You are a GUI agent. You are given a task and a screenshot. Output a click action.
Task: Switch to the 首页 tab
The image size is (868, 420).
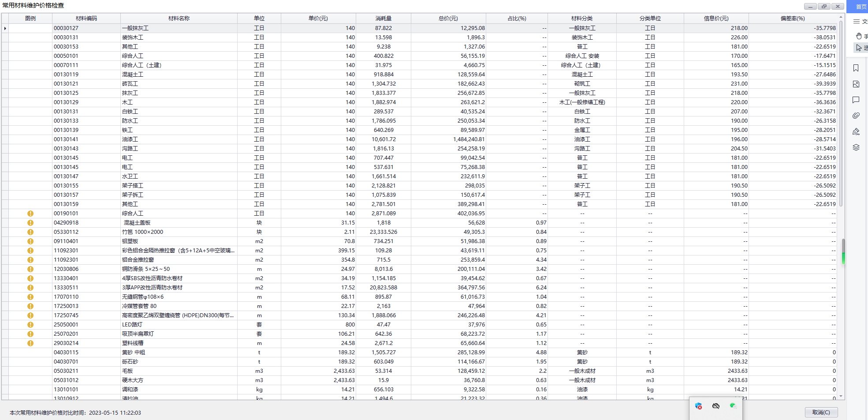pos(861,7)
